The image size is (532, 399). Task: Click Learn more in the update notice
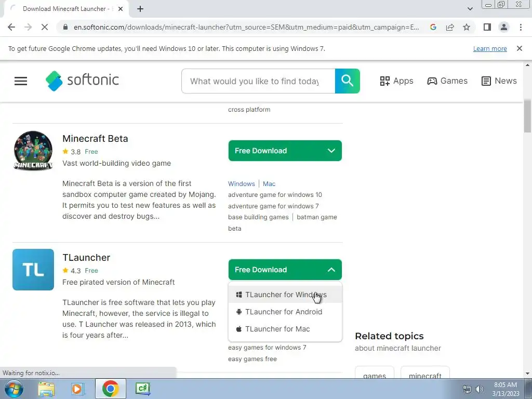click(x=490, y=48)
